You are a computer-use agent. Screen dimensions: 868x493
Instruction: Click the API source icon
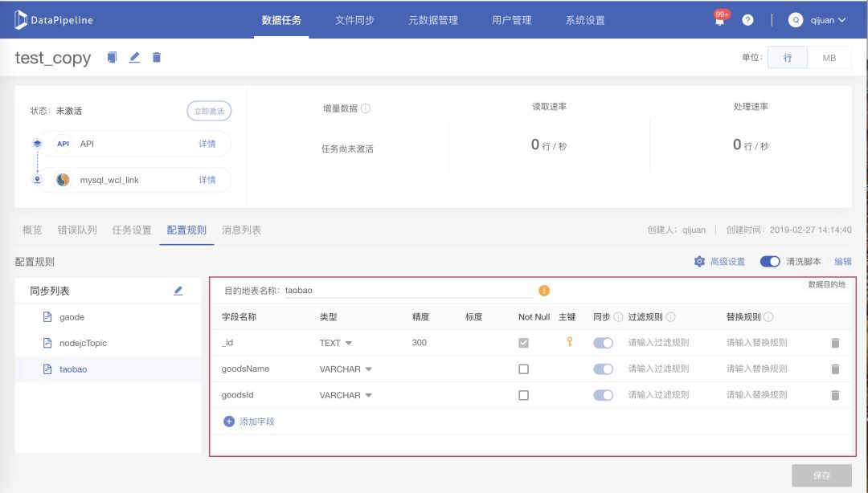(63, 144)
